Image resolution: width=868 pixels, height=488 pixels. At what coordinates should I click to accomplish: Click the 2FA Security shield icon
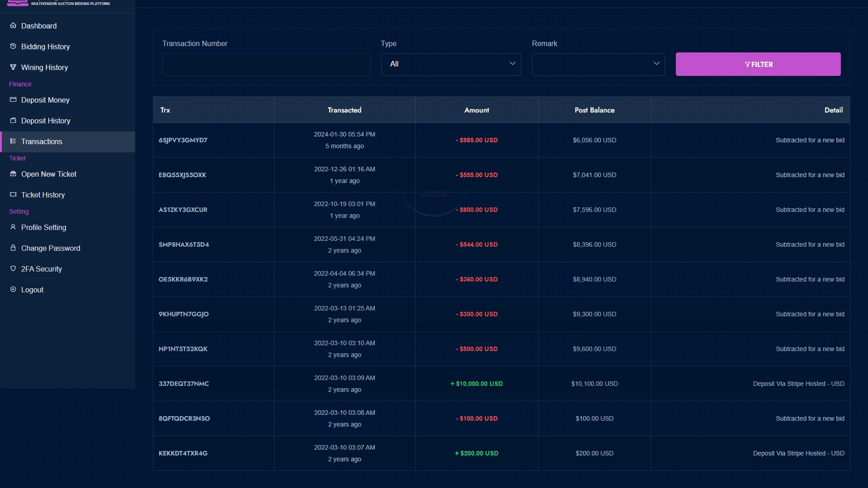(13, 268)
